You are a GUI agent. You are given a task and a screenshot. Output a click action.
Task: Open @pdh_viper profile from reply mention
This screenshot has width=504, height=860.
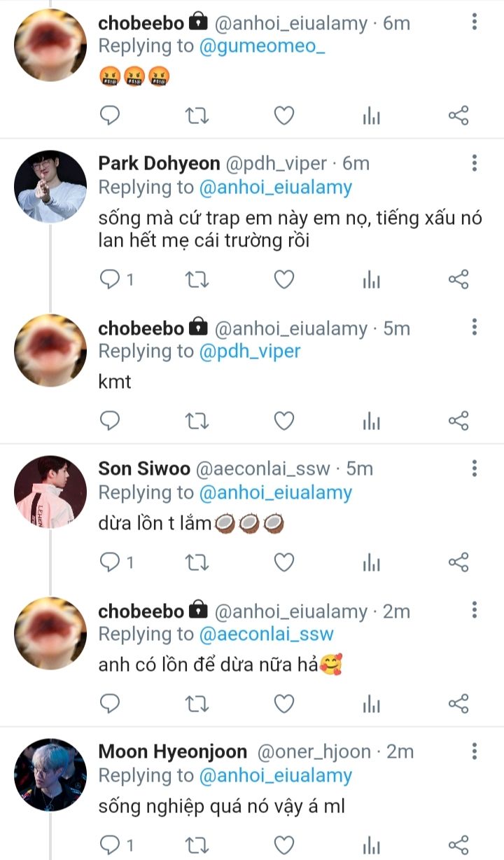click(250, 352)
